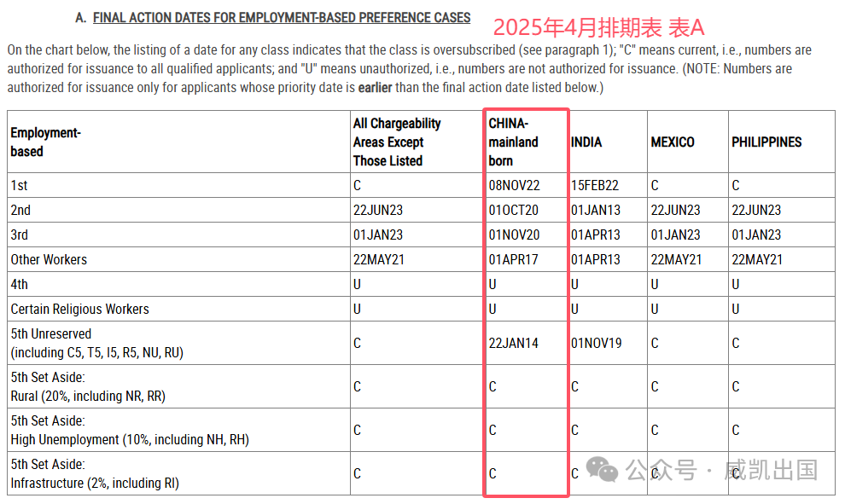Click Mexico 3rd preference date 01JAN23
Image resolution: width=845 pixels, height=504 pixels.
pos(675,235)
